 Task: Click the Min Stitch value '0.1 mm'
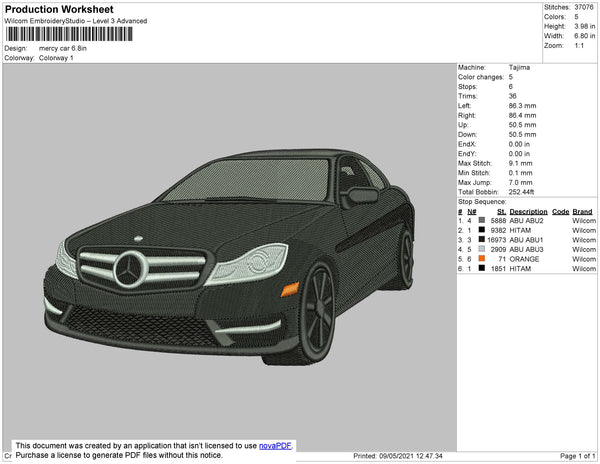click(x=520, y=173)
